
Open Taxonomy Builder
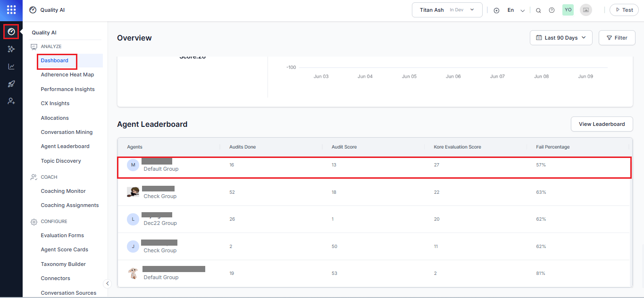63,264
